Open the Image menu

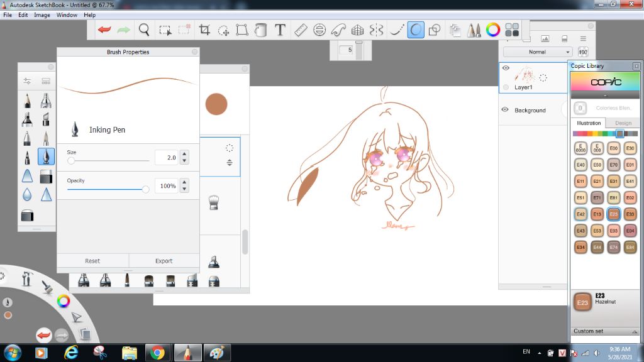[42, 15]
